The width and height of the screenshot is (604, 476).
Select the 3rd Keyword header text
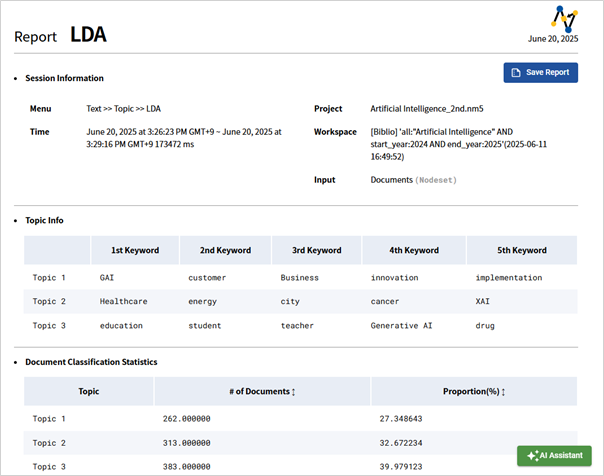point(317,250)
